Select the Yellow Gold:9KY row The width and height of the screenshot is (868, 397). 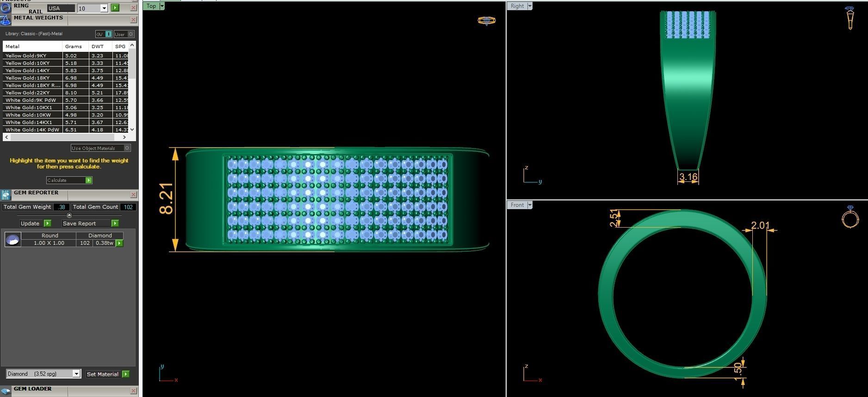(x=66, y=56)
